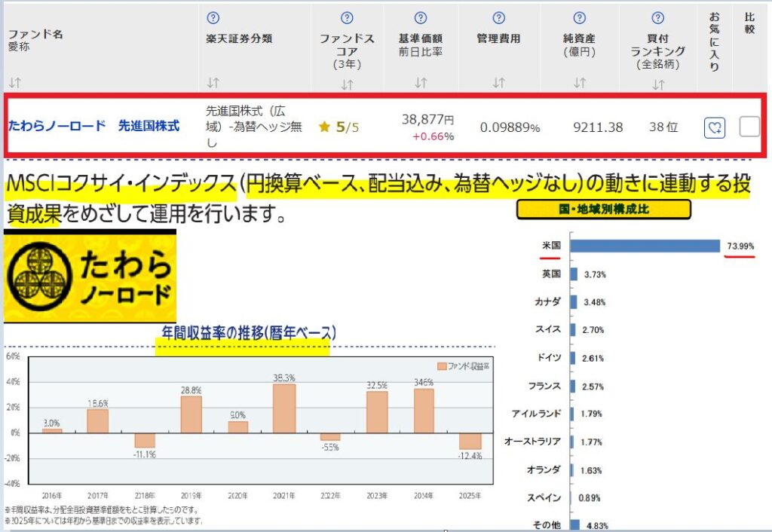Click the 米国 73.99% bar
772x532 pixels.
[x=645, y=246]
